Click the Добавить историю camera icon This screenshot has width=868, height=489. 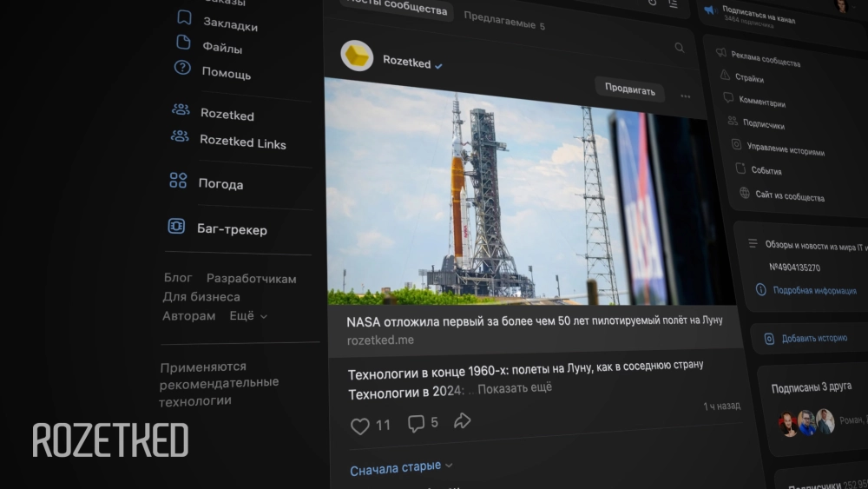[x=769, y=339]
